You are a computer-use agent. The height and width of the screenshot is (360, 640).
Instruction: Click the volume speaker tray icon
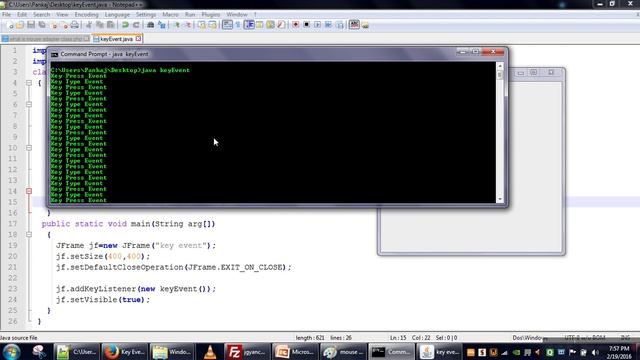(x=594, y=352)
